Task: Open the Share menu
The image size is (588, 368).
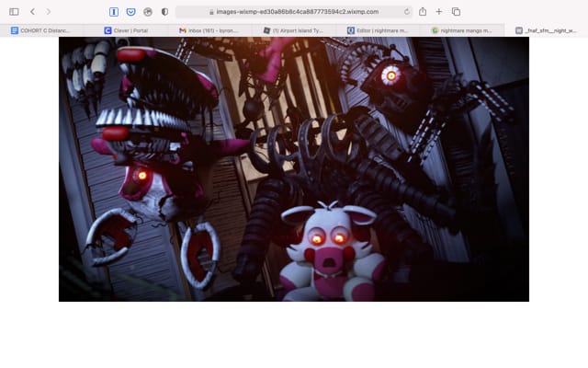Action: pos(423,12)
